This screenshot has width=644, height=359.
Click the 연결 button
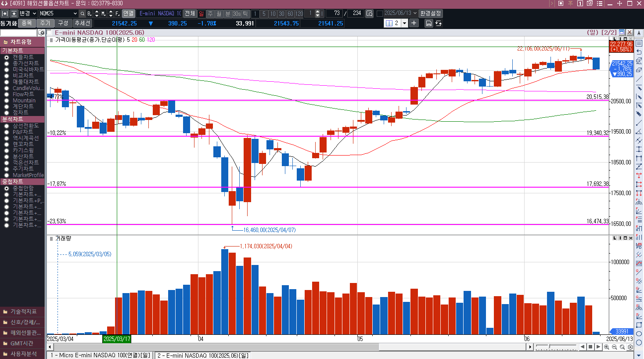128,14
